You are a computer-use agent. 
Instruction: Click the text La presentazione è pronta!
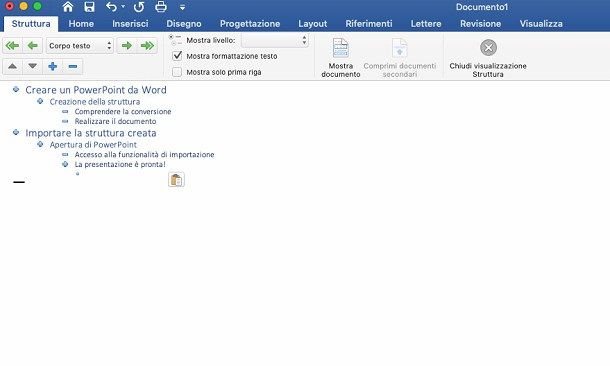[x=120, y=164]
